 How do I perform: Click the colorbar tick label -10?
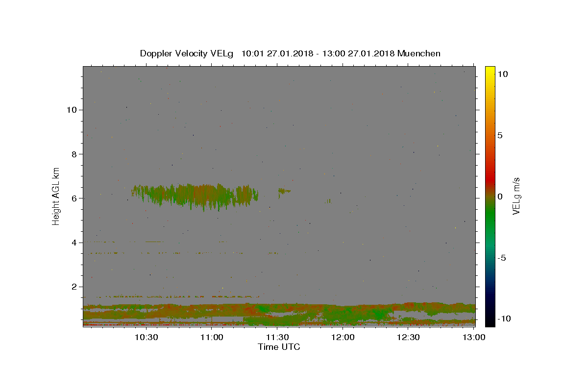[504, 318]
